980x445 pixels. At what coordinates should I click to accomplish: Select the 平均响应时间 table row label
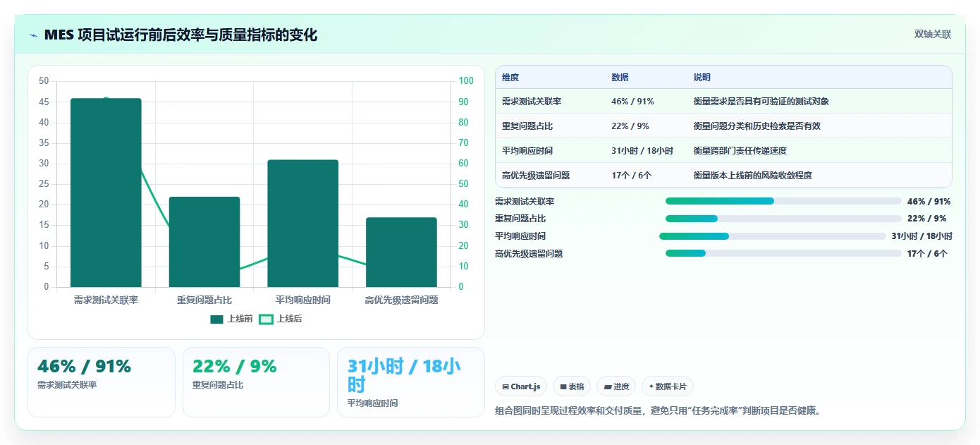click(527, 151)
